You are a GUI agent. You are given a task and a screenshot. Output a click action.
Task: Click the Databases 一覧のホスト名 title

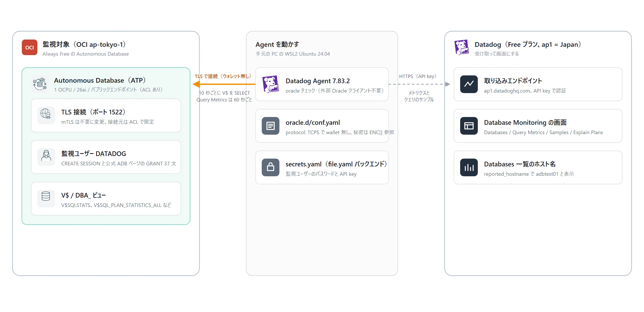pyautogui.click(x=520, y=164)
